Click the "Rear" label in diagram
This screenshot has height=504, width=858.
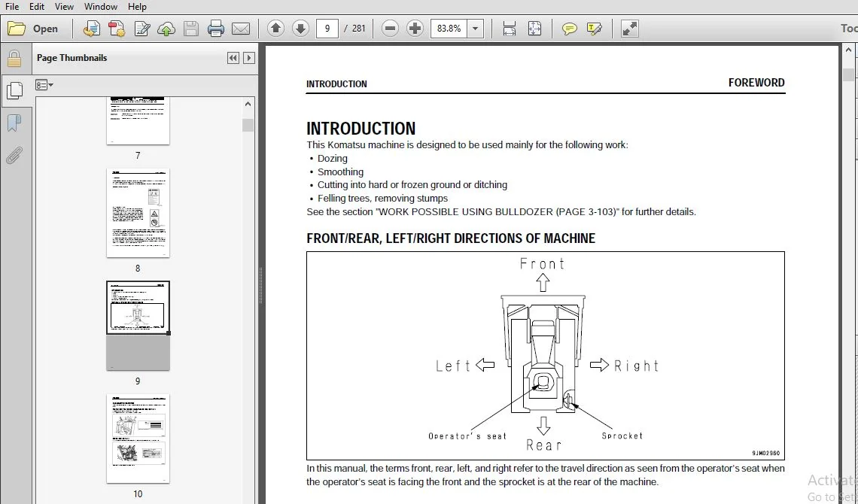[x=544, y=445]
